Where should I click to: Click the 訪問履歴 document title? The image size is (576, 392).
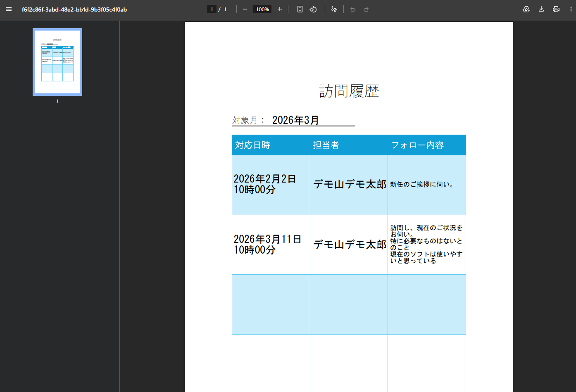pos(349,91)
